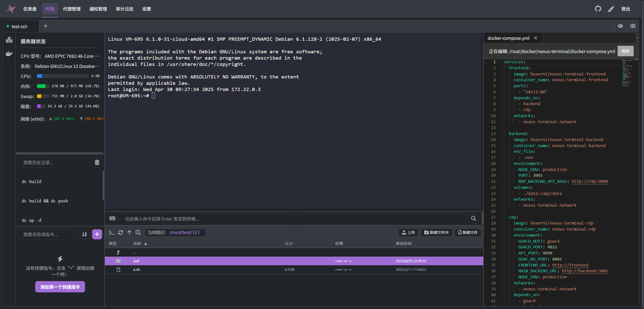The width and height of the screenshot is (644, 309).
Task: Toggle the eye visibility icon
Action: click(x=620, y=26)
